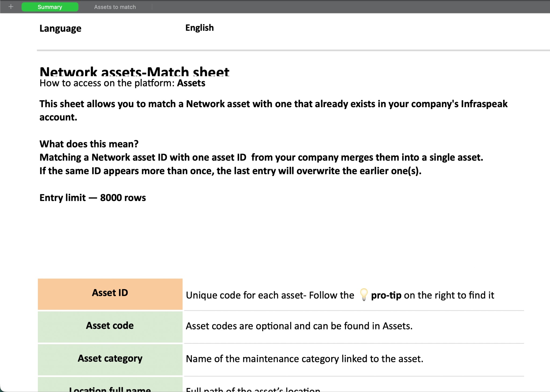The image size is (550, 392).
Task: Select the Asset category header cell
Action: [110, 359]
